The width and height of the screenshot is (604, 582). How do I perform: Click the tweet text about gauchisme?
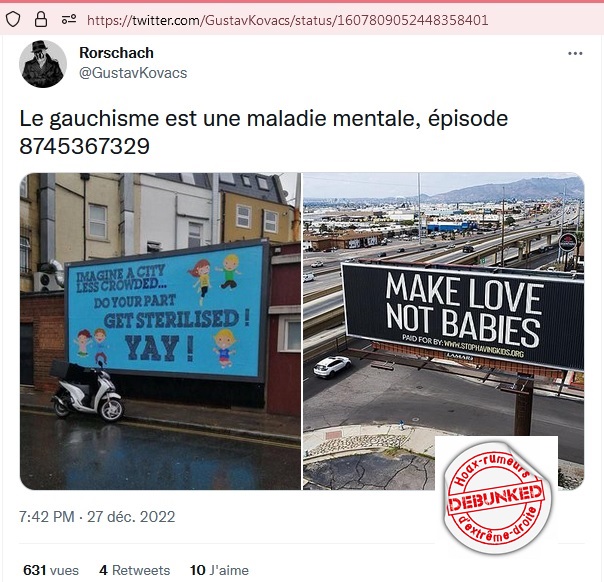(263, 132)
